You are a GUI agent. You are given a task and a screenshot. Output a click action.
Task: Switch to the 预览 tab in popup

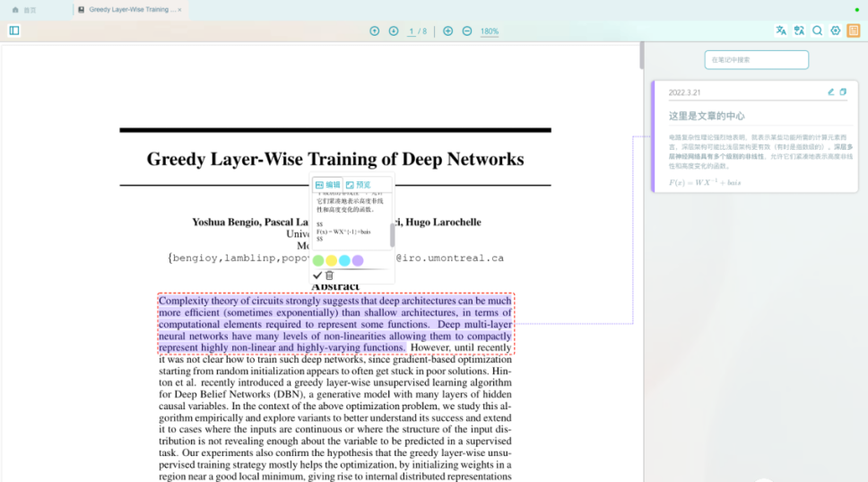coord(358,185)
